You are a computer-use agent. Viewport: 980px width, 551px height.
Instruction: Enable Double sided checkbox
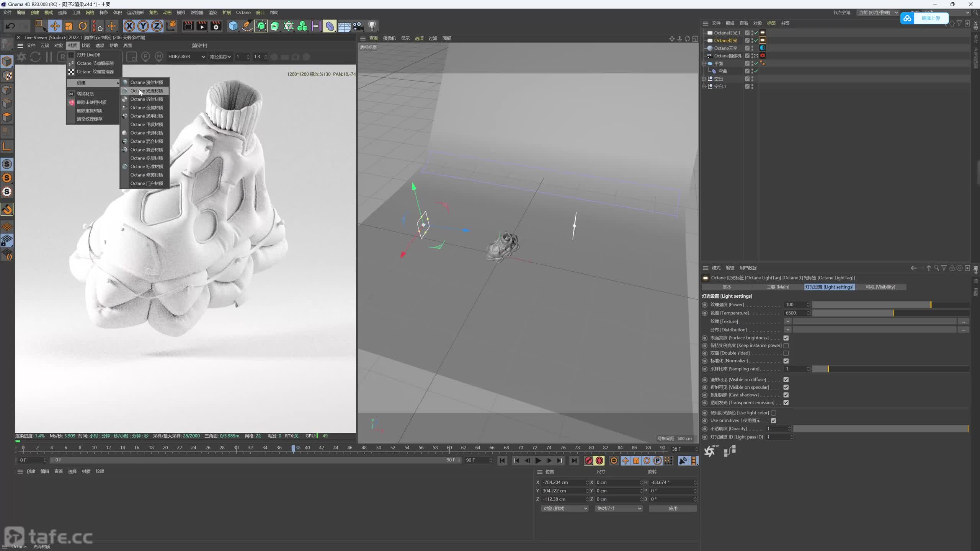coord(786,353)
